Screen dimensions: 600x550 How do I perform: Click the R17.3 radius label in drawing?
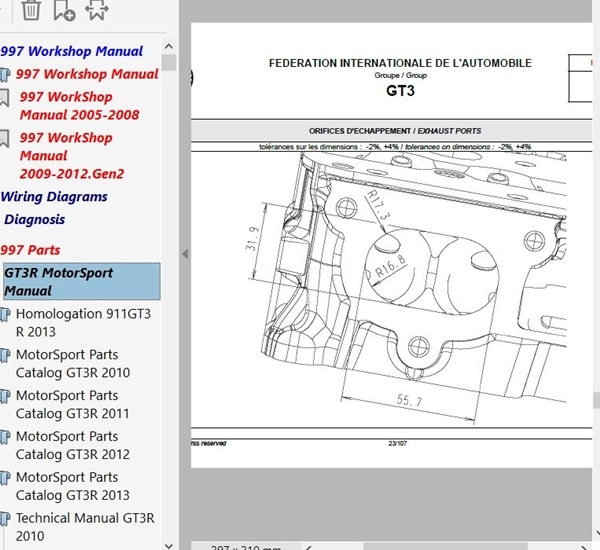pyautogui.click(x=379, y=206)
